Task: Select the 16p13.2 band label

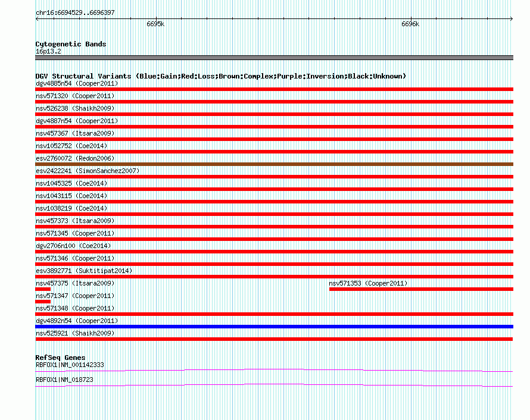Action: point(48,51)
